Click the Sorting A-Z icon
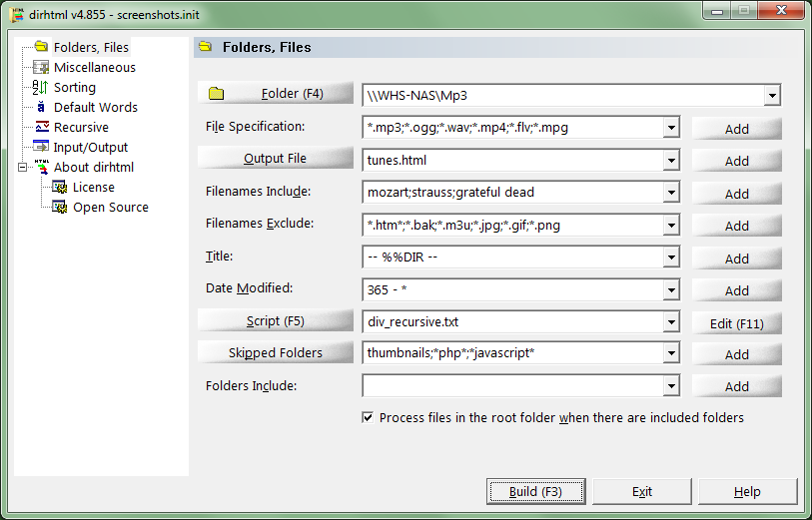Screen dimensions: 812x520 (x=40, y=87)
